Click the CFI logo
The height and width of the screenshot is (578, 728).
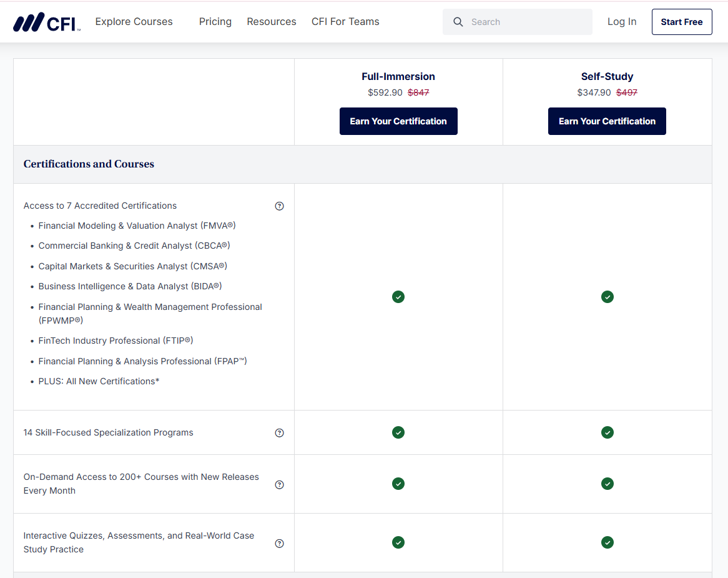coord(47,22)
